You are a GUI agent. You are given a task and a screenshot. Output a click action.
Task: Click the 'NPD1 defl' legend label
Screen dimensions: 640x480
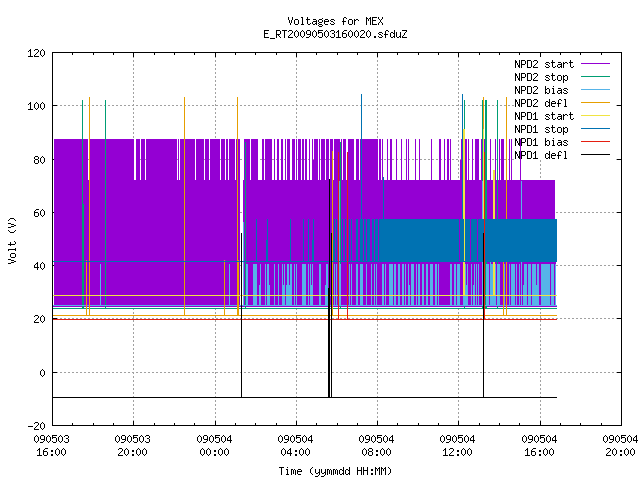coord(541,156)
